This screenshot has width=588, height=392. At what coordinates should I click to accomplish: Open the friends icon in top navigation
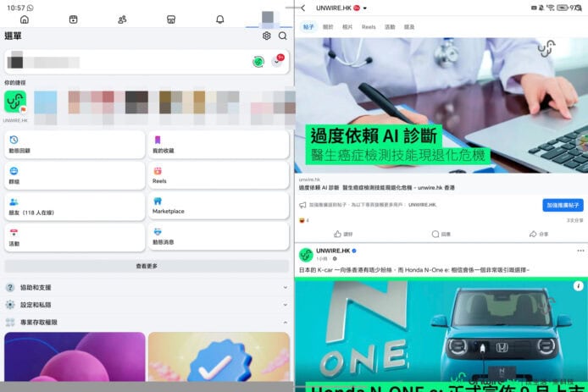pyautogui.click(x=122, y=19)
